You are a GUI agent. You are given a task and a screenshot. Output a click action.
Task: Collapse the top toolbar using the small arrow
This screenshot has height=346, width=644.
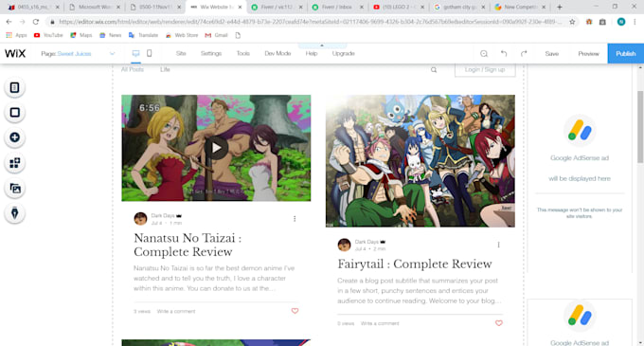[x=322, y=46]
